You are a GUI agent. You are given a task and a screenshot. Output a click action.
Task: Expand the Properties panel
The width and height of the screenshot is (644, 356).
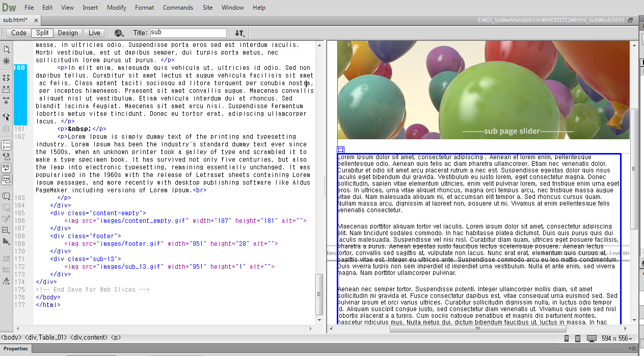[x=16, y=349]
